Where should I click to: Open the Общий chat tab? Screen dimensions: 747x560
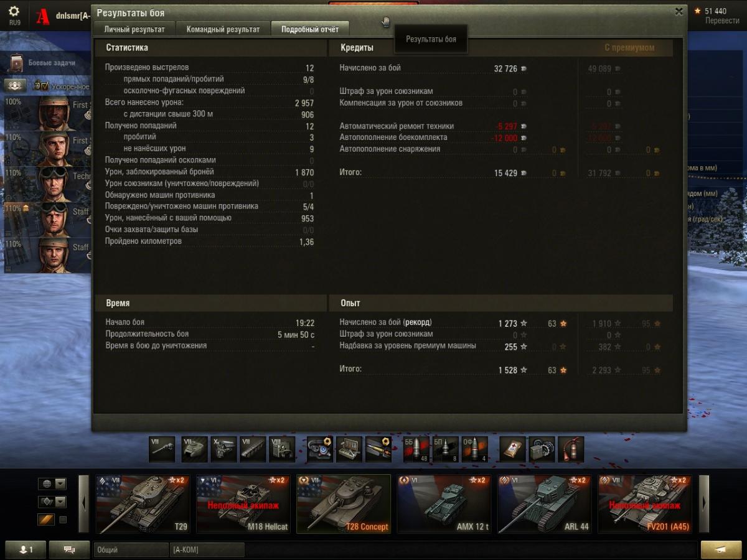pos(131,550)
